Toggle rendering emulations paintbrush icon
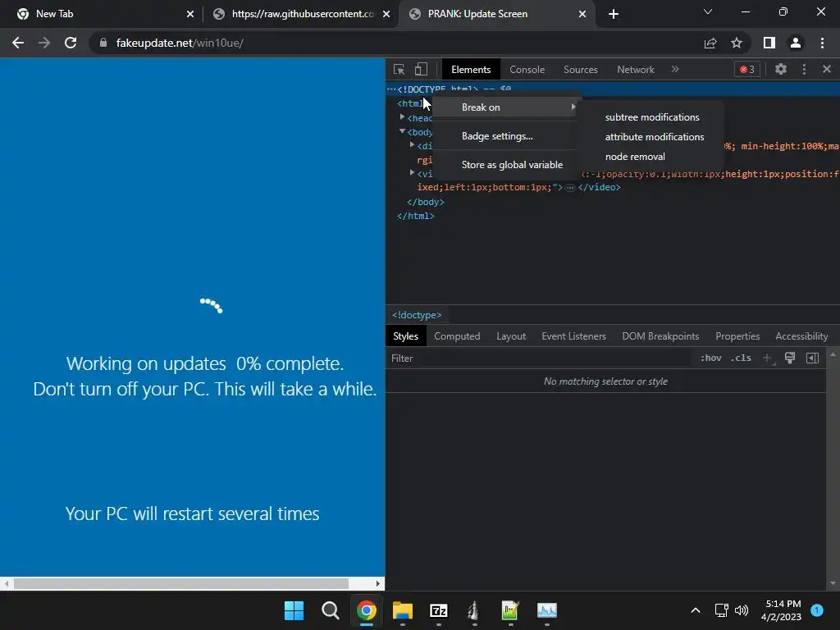 (x=789, y=358)
